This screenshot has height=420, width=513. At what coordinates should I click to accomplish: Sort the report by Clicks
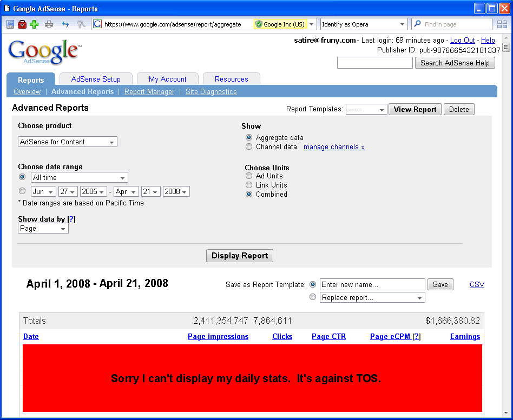pos(282,336)
